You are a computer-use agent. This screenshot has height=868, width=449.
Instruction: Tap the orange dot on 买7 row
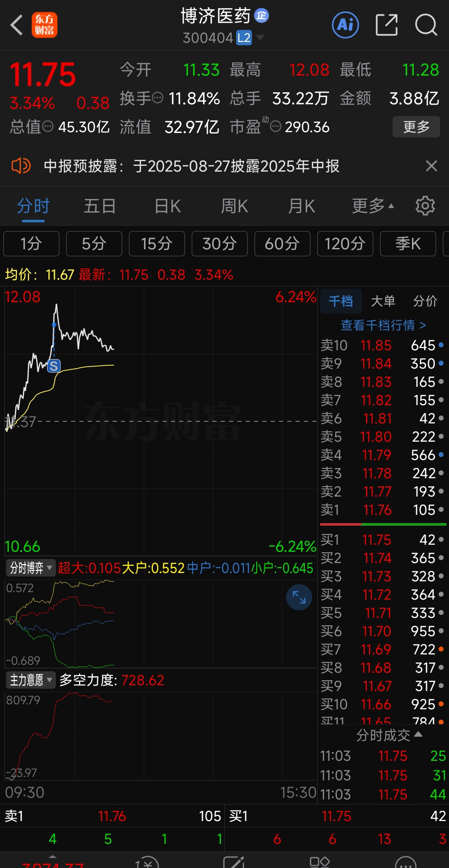(441, 649)
